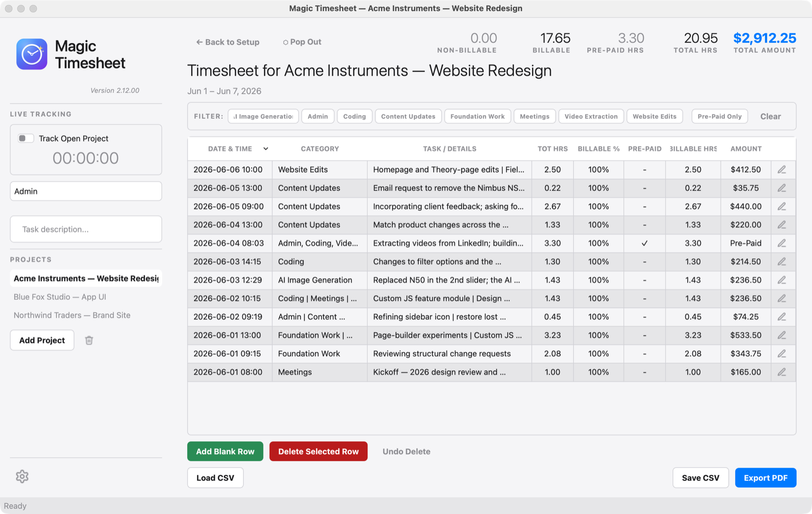Click the Task / Details column header
Screen dimensions: 812x514
coord(450,149)
